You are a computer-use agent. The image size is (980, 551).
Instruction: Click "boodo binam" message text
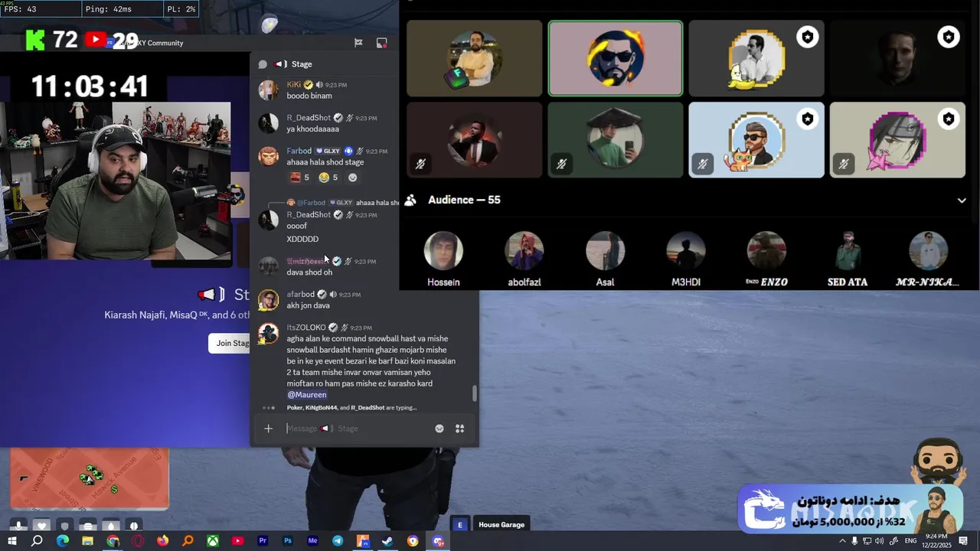309,96
